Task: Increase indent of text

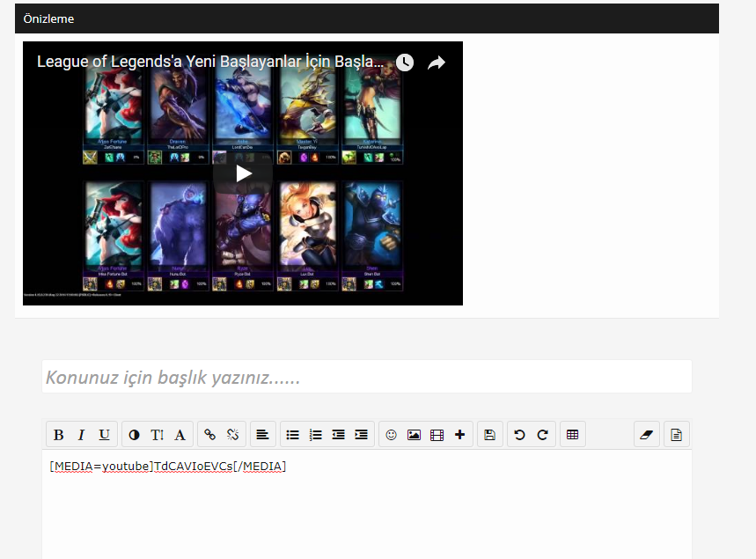Action: (361, 435)
